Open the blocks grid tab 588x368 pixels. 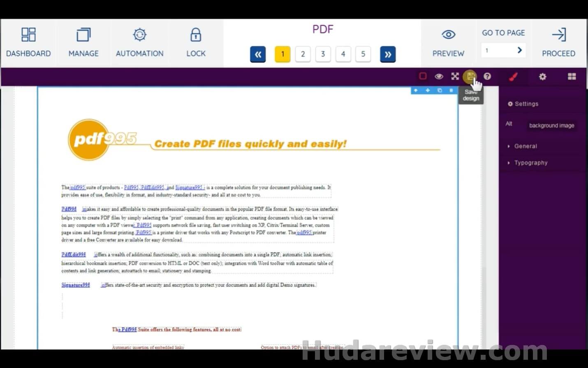(572, 77)
